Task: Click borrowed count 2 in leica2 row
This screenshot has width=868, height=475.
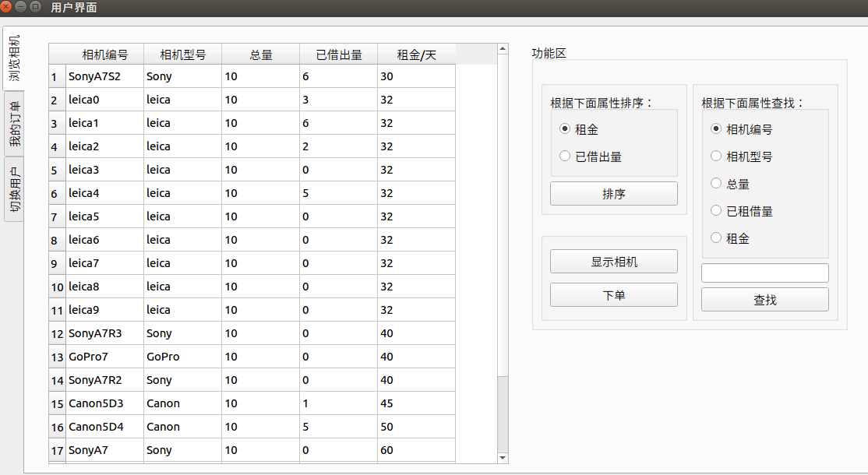Action: click(339, 146)
